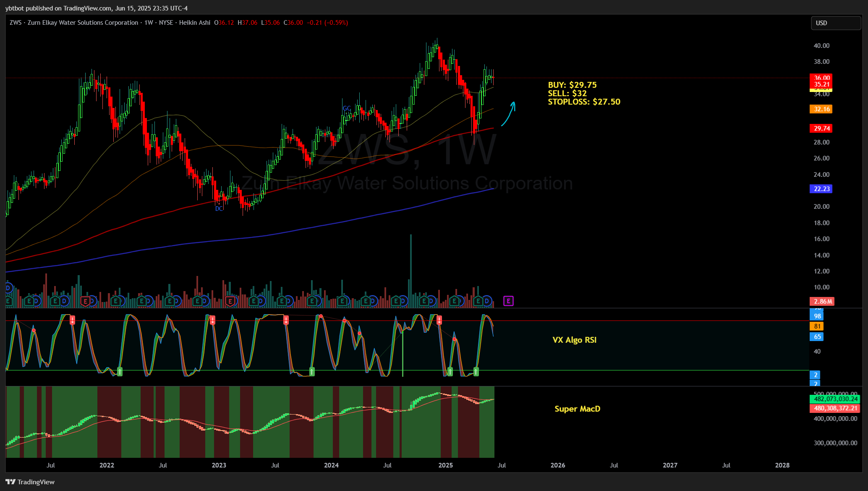
Task: Click the DC death cross label on chart
Action: click(219, 209)
